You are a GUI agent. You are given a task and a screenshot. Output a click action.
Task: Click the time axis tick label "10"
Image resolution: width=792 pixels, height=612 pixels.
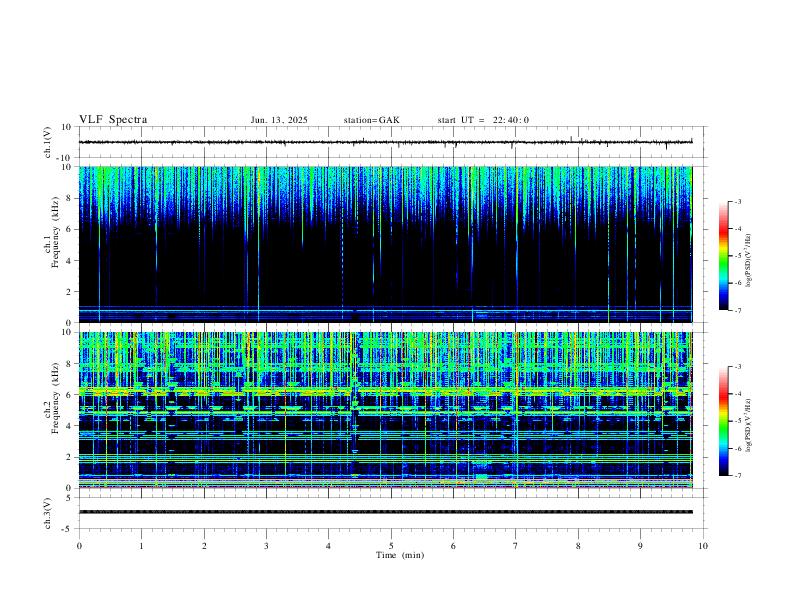coord(703,546)
